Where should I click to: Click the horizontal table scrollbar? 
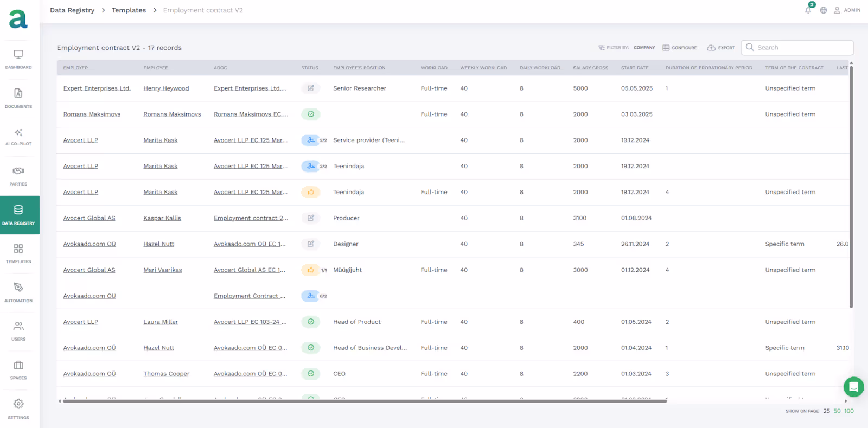coord(365,401)
